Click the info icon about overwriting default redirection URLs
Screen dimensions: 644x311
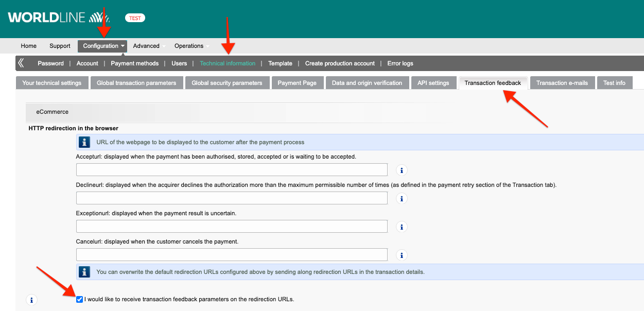coord(84,272)
